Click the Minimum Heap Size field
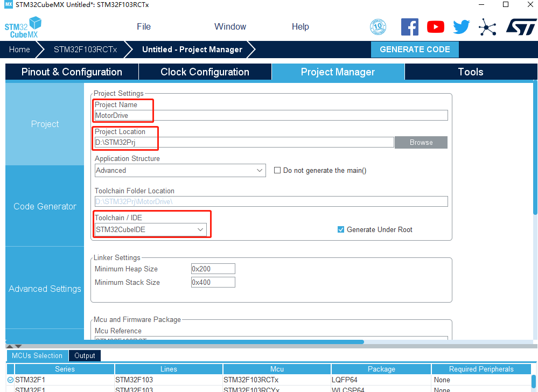 (213, 269)
